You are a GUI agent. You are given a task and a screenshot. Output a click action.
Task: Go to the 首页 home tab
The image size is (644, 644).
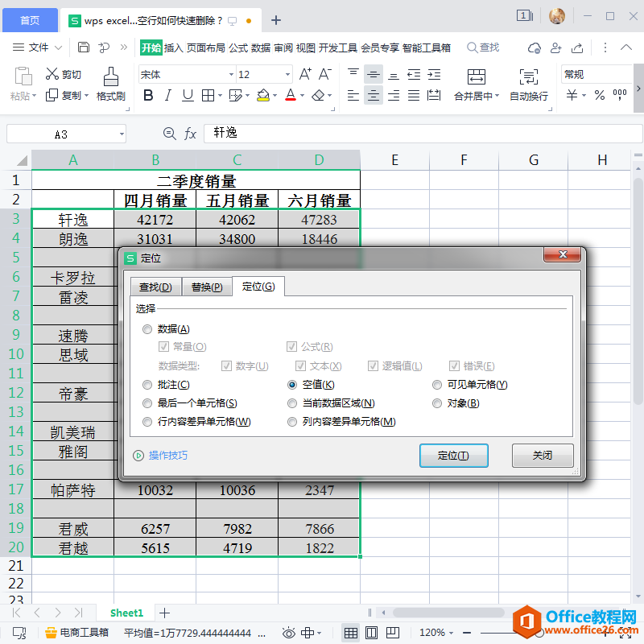(30, 20)
